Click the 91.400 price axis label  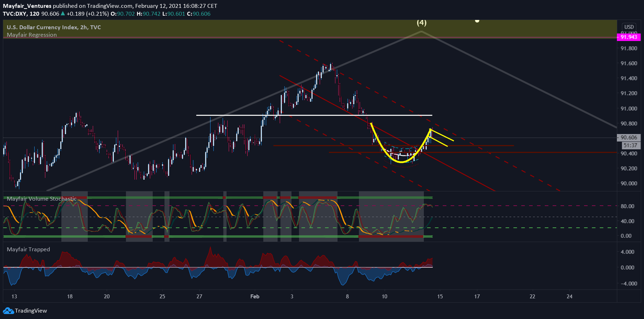pos(629,78)
